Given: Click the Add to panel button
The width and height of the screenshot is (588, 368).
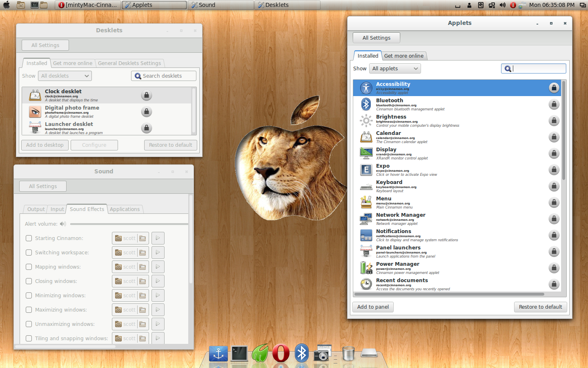Looking at the screenshot, I should (x=373, y=307).
